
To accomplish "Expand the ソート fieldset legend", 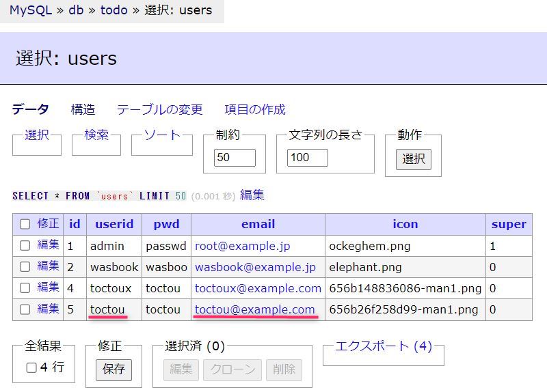I will [x=162, y=135].
